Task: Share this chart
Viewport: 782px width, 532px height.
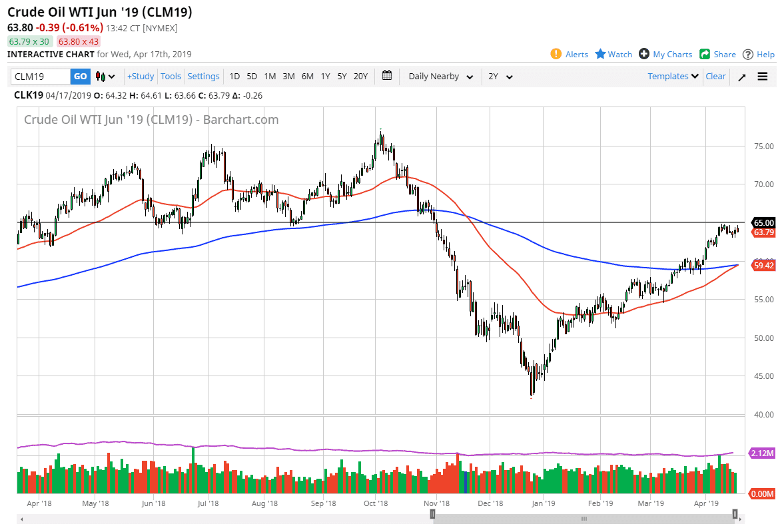Action: coord(717,54)
